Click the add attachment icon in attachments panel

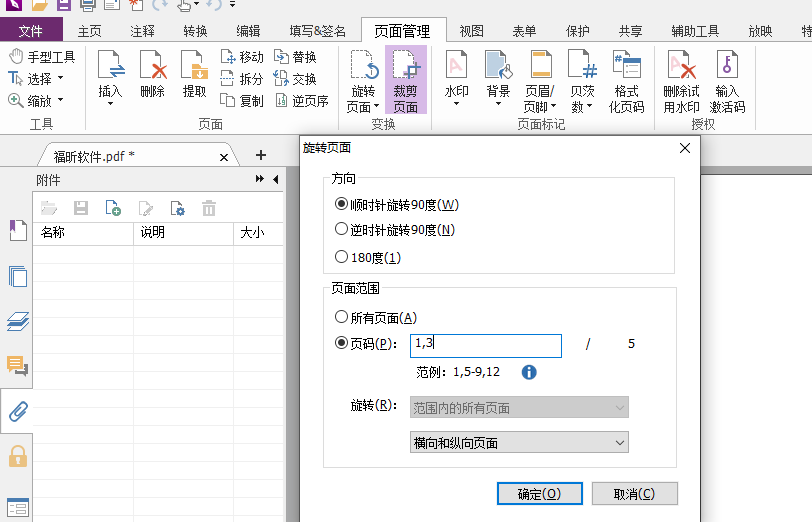[x=113, y=208]
